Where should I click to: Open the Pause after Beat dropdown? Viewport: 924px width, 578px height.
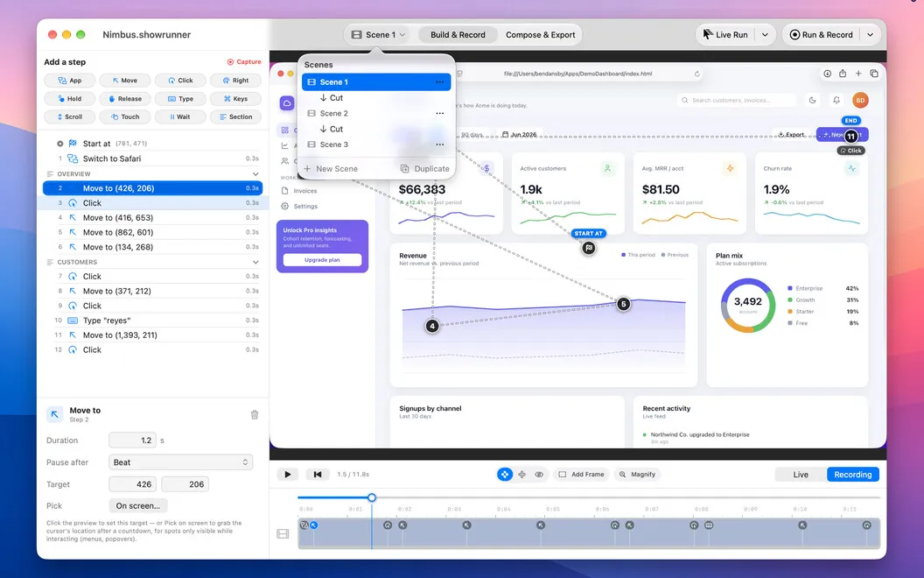click(181, 462)
